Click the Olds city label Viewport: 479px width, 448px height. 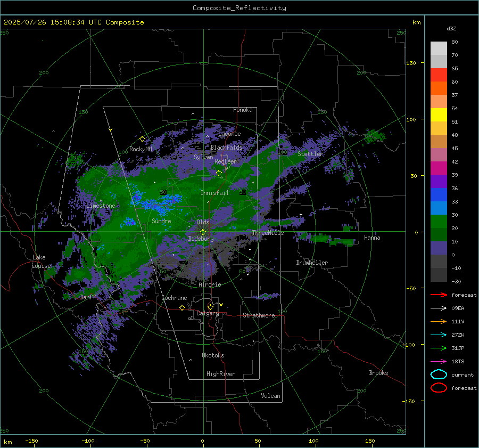pyautogui.click(x=203, y=222)
